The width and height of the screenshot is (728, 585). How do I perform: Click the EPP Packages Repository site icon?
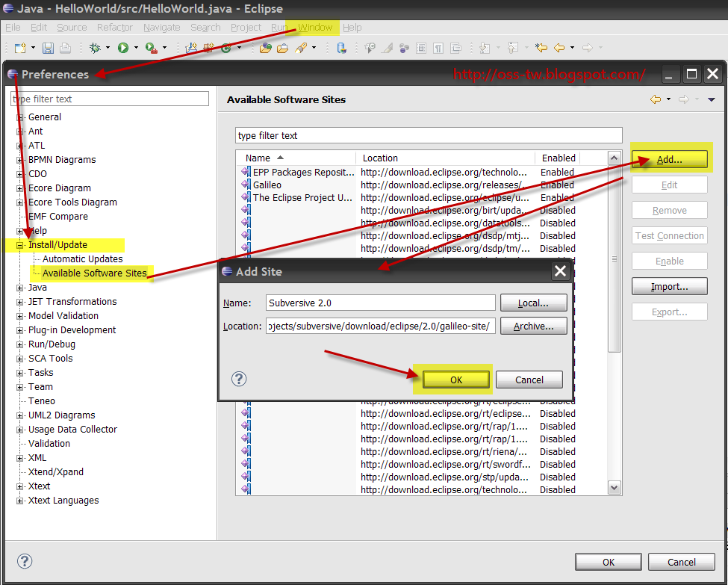pyautogui.click(x=246, y=172)
